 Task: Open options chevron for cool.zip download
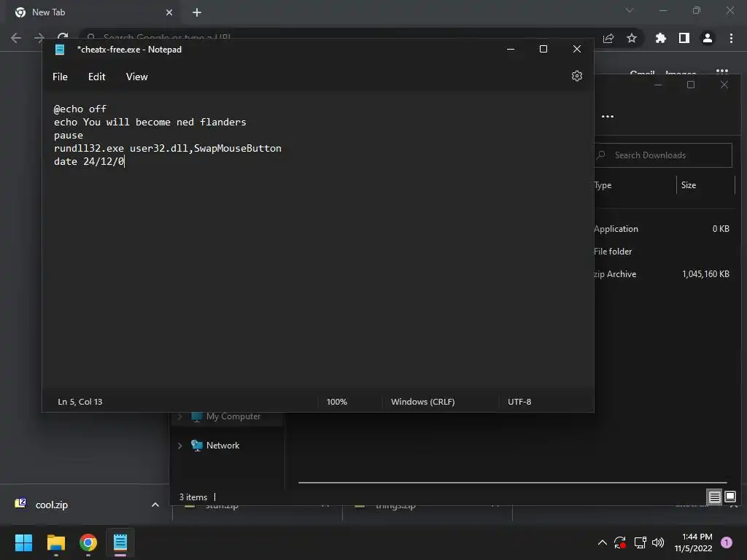(155, 505)
